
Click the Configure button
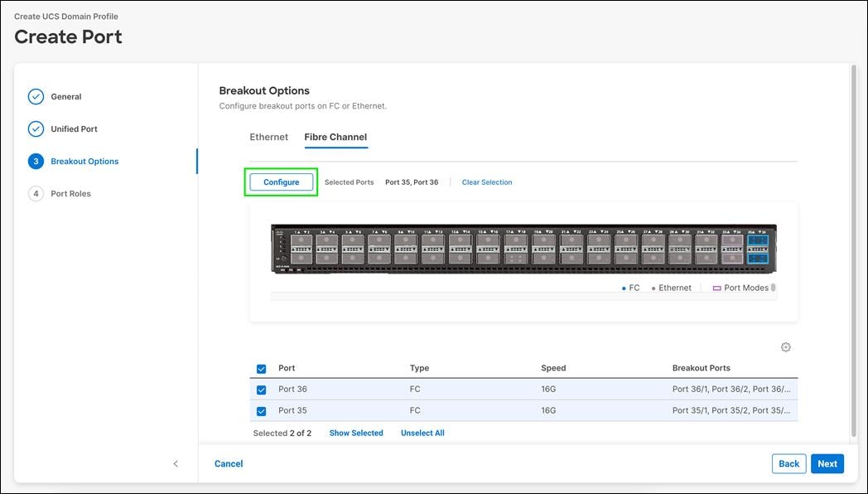(x=282, y=182)
